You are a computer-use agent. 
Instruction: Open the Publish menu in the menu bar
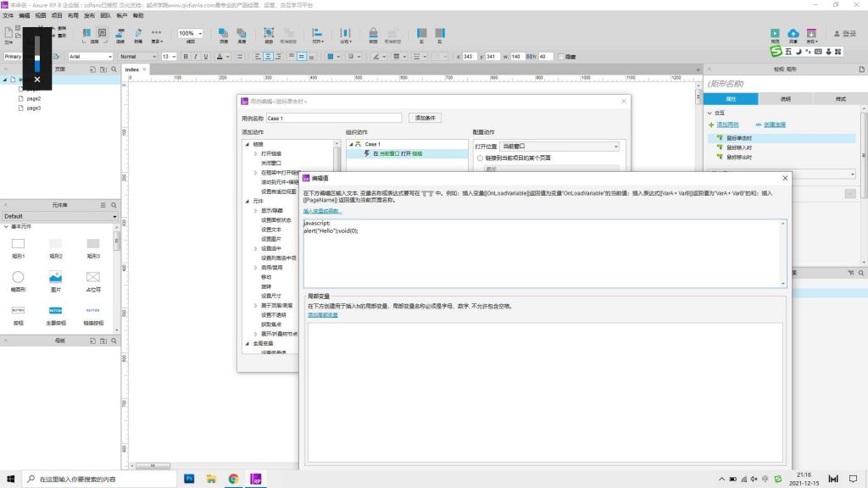89,15
